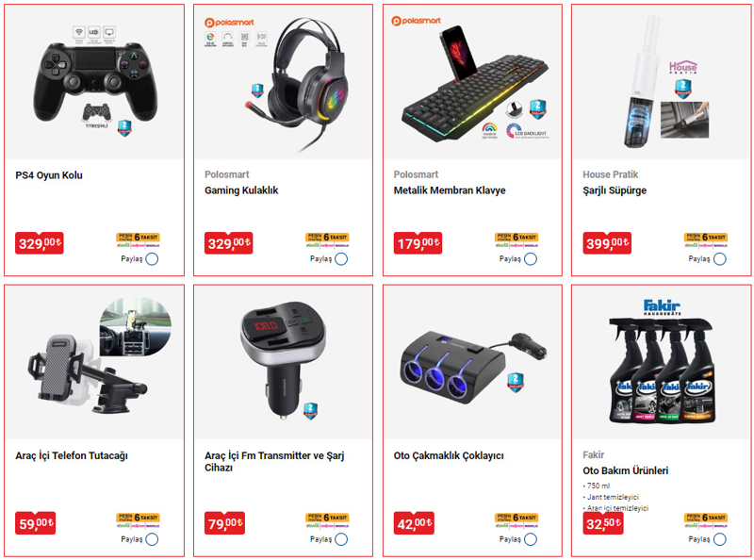Open the Metalik Membran Klavye product title
The image size is (754, 560).
pyautogui.click(x=450, y=190)
